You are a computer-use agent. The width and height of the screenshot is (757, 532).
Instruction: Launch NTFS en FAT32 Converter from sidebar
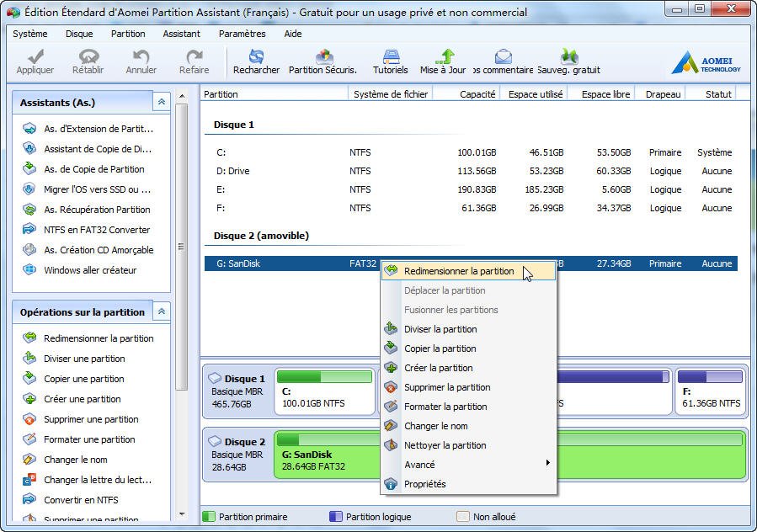point(96,230)
